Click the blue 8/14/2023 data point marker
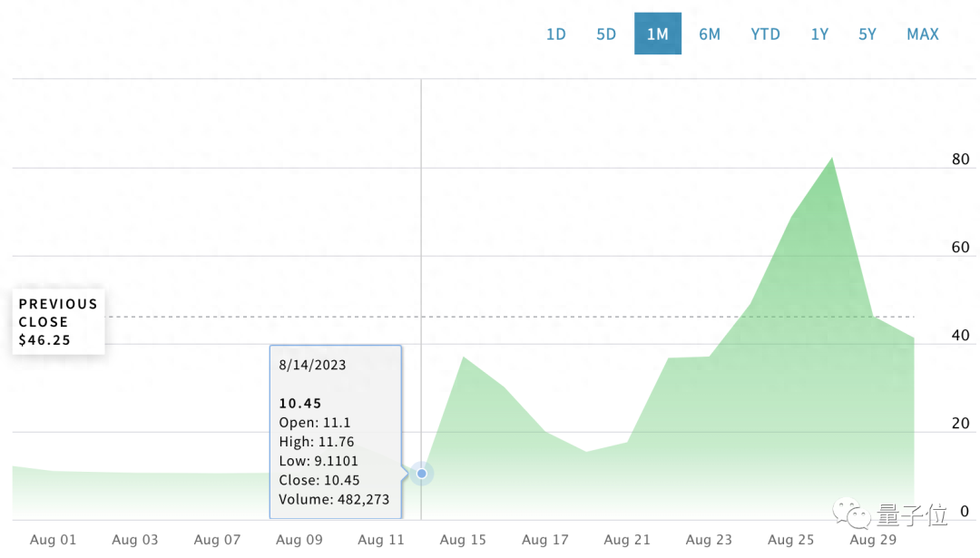The image size is (980, 558). click(421, 474)
